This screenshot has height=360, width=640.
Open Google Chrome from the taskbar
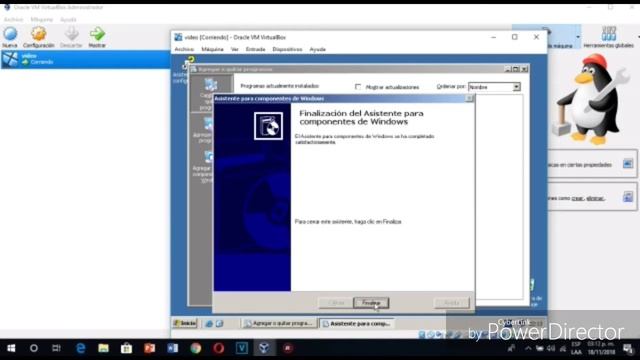[196, 348]
